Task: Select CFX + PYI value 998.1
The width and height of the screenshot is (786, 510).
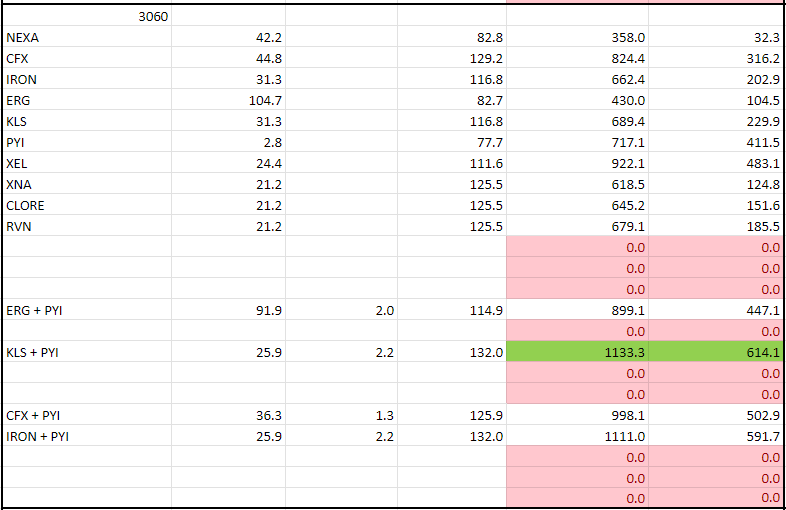Action: 577,415
